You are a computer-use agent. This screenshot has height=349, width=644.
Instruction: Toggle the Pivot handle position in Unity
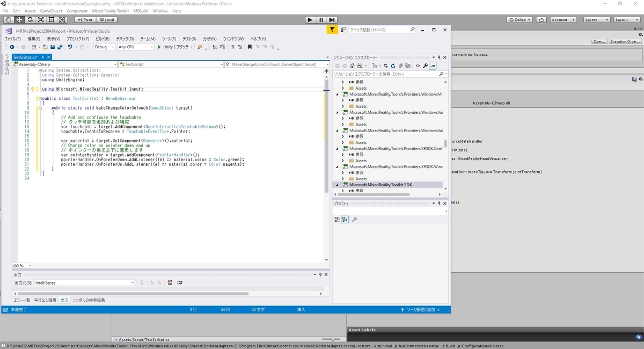point(85,20)
